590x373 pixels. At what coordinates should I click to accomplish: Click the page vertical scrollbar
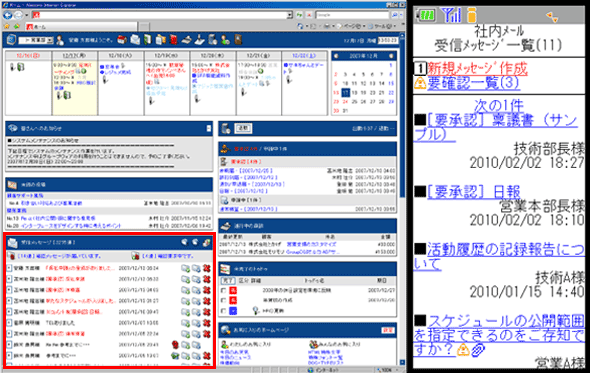(402, 199)
